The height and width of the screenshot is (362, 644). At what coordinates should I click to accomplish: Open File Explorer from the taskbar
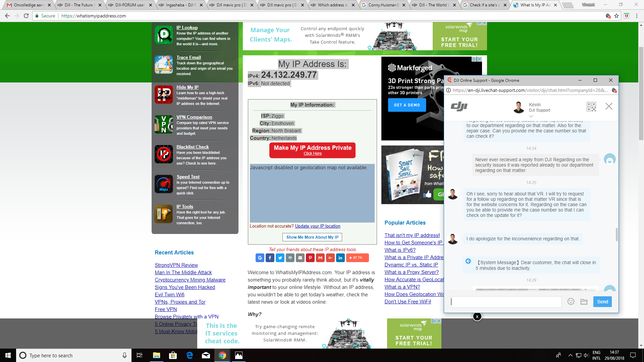[157, 355]
